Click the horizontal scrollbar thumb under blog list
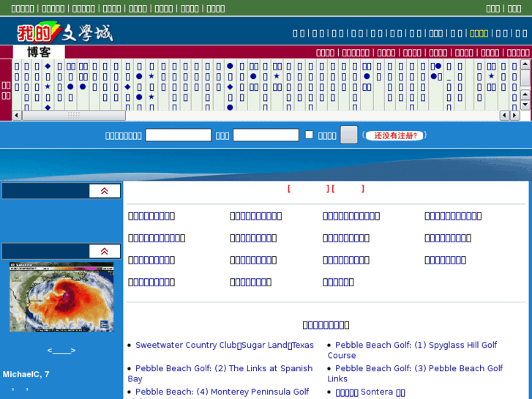The width and height of the screenshot is (532, 399). click(74, 116)
